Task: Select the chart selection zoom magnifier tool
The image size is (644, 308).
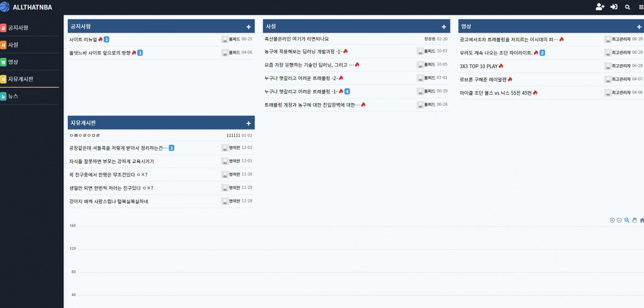Action: [627, 220]
